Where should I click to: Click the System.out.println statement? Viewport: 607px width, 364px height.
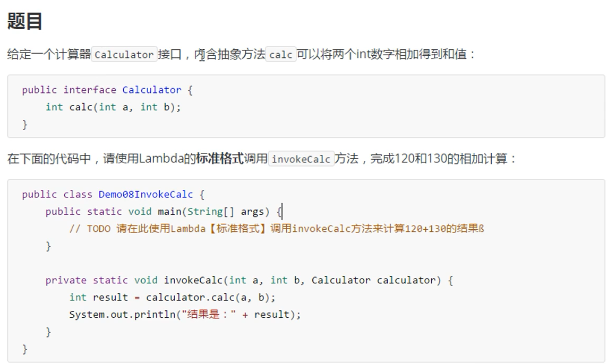124,315
